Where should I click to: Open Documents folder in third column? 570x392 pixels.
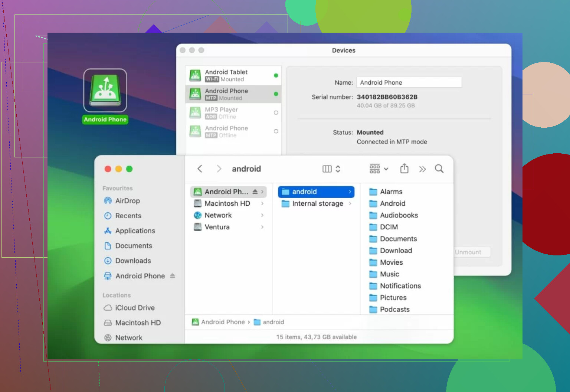[393, 239]
